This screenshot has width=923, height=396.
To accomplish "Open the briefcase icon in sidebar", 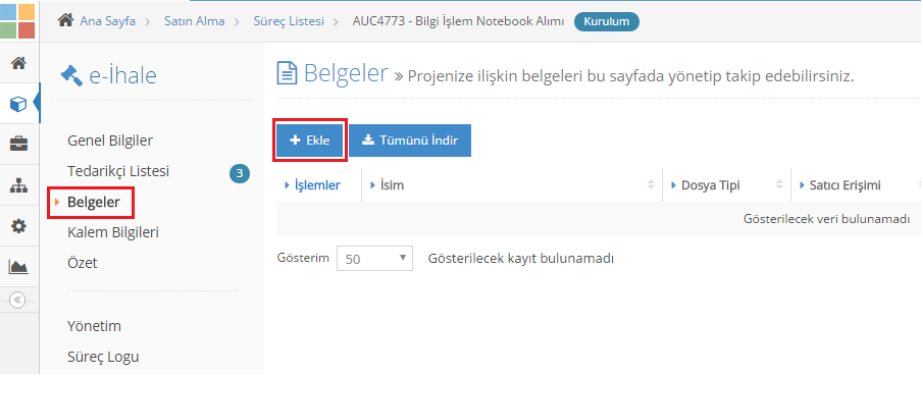I will tap(19, 144).
